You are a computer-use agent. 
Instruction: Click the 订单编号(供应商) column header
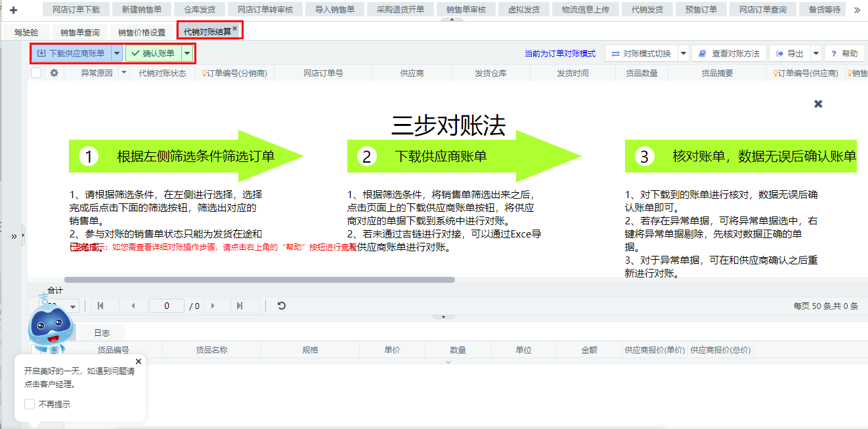click(x=806, y=73)
